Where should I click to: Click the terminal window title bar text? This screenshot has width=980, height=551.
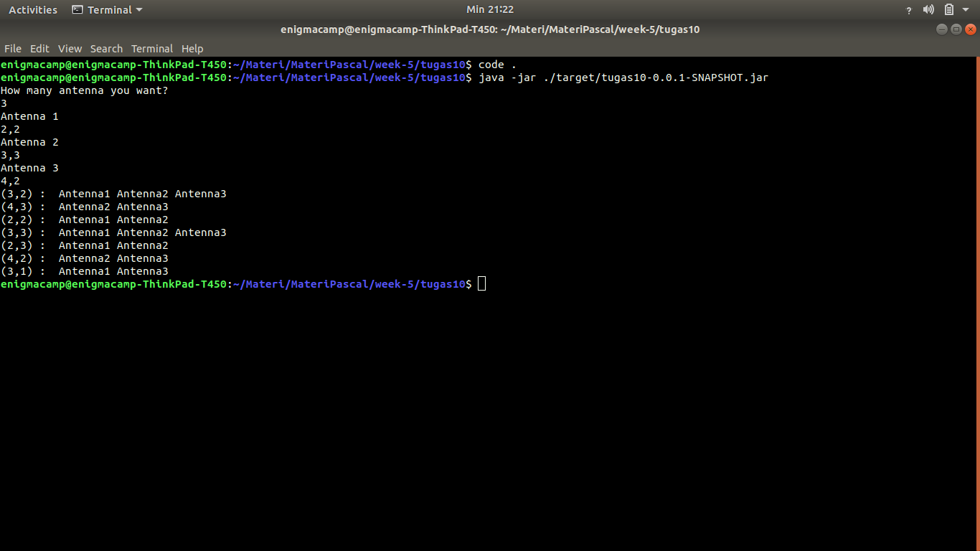pyautogui.click(x=490, y=29)
